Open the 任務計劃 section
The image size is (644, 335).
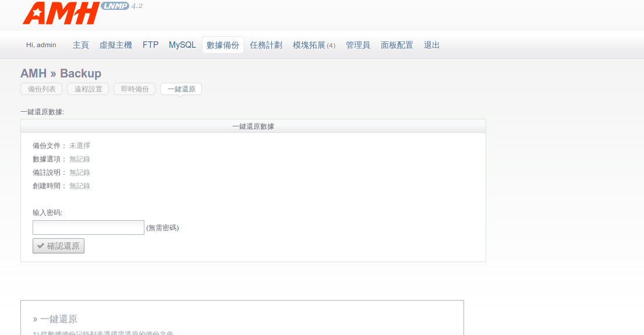[x=266, y=45]
